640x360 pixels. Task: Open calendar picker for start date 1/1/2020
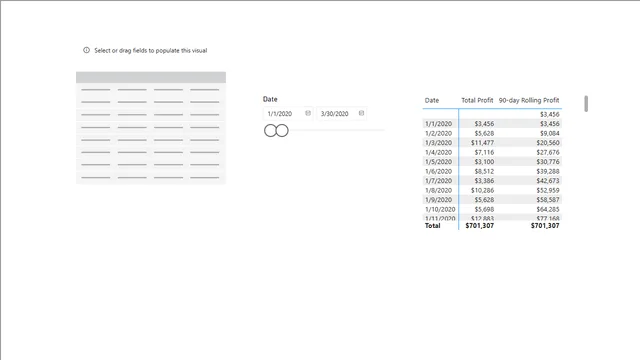(x=308, y=113)
